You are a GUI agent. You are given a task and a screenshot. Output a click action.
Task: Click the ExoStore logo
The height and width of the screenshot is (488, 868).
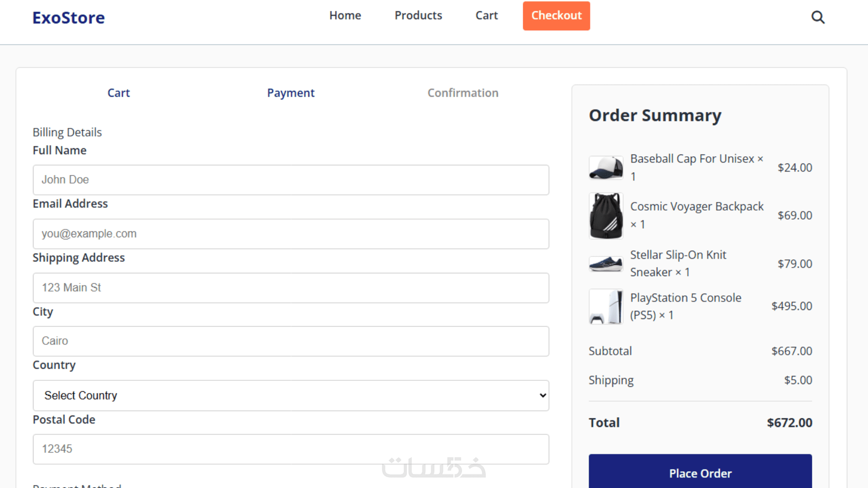click(69, 18)
